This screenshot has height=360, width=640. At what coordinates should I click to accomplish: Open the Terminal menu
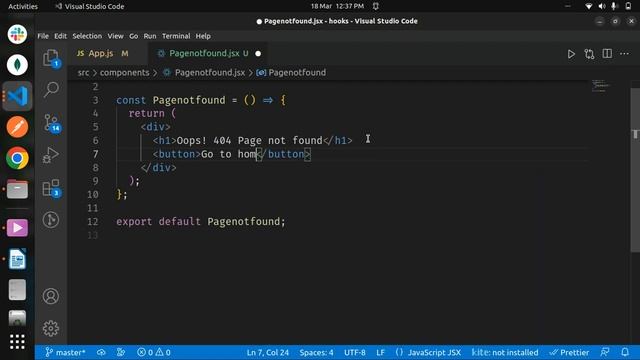pos(176,36)
